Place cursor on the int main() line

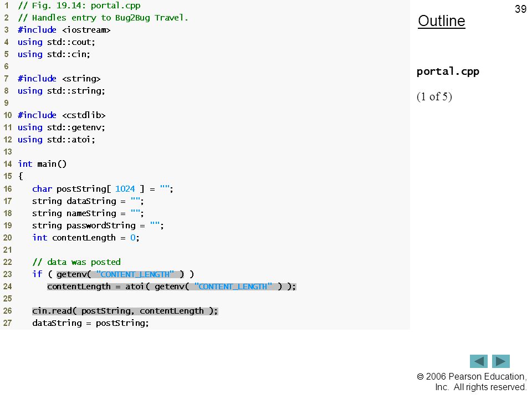(x=42, y=164)
